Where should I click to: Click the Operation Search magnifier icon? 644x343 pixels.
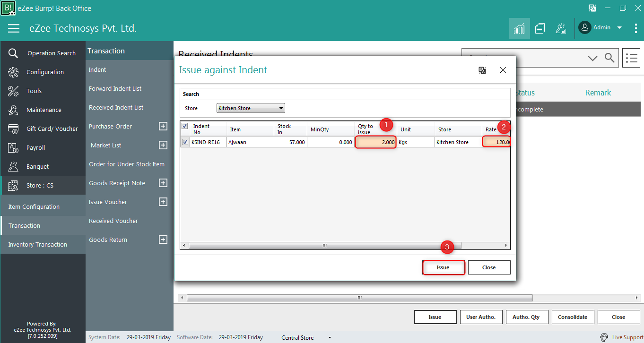click(x=13, y=53)
